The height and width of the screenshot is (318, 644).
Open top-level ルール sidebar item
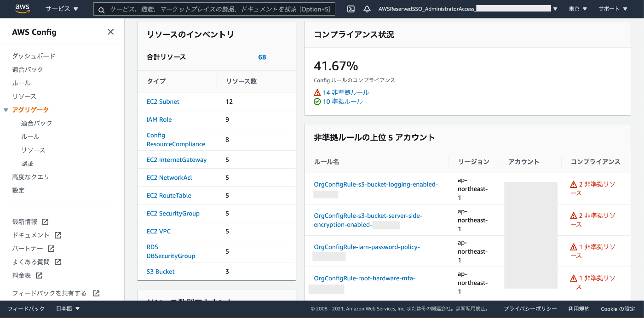[x=21, y=83]
